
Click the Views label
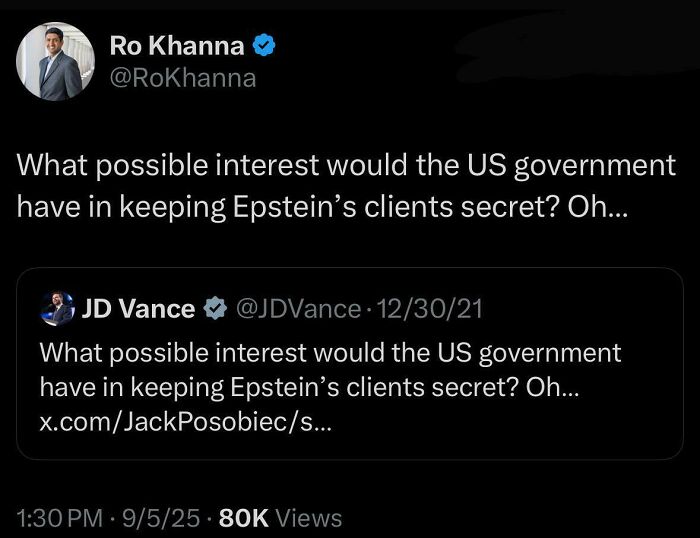[x=308, y=518]
